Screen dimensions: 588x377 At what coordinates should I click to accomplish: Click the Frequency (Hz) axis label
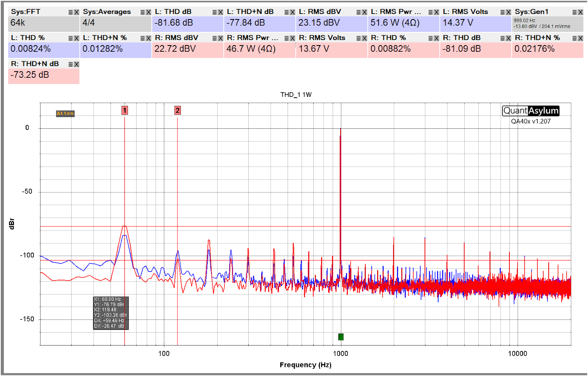[305, 365]
